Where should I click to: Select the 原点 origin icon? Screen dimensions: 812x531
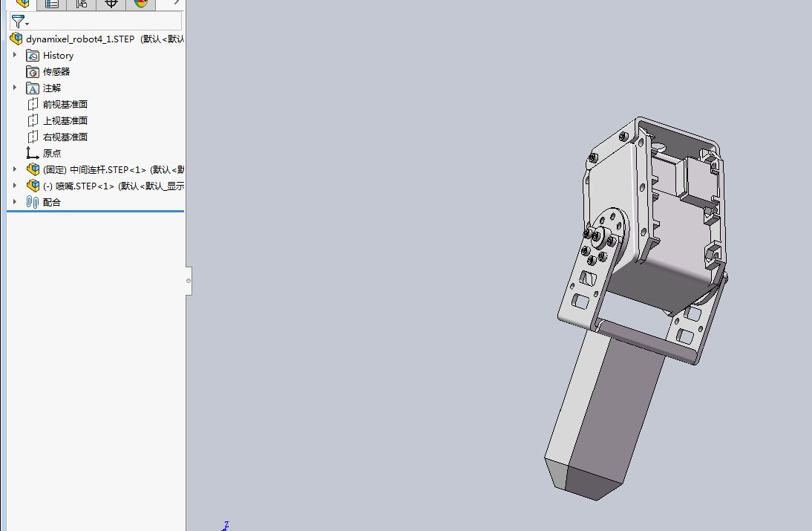point(33,153)
